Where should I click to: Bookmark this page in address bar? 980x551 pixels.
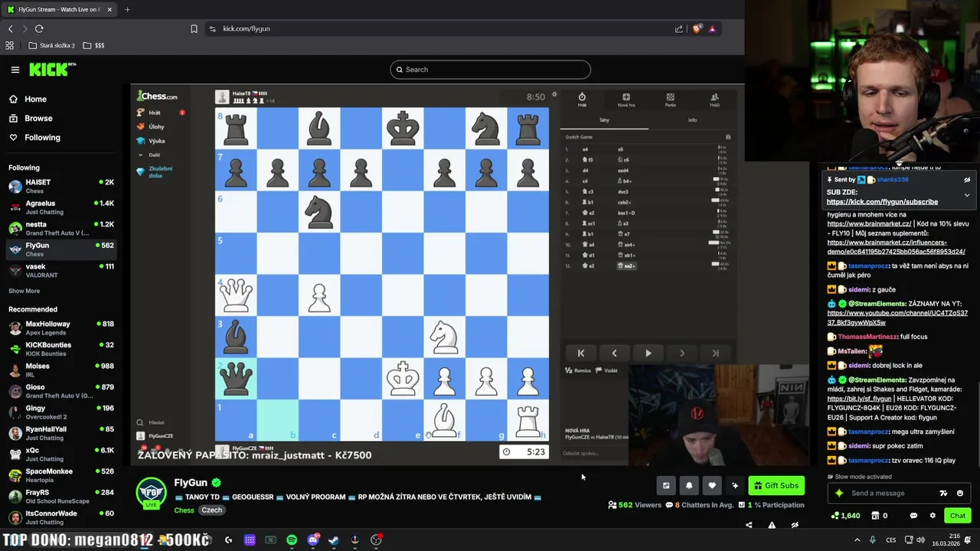[x=194, y=29]
